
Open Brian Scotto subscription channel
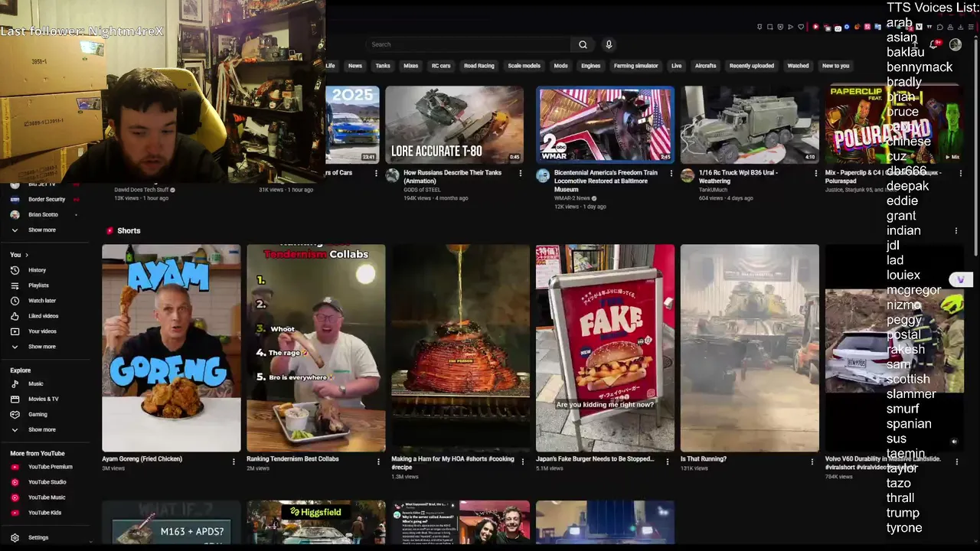pyautogui.click(x=43, y=214)
